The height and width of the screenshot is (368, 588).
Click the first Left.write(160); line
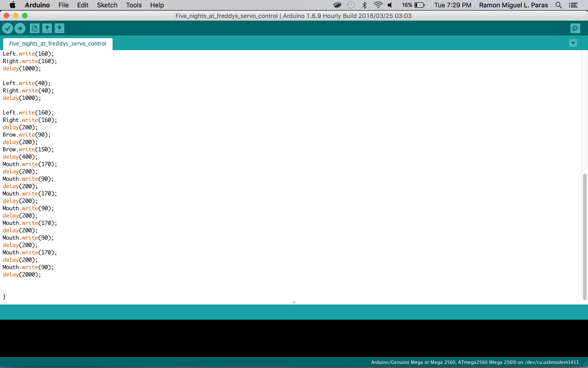(x=28, y=54)
